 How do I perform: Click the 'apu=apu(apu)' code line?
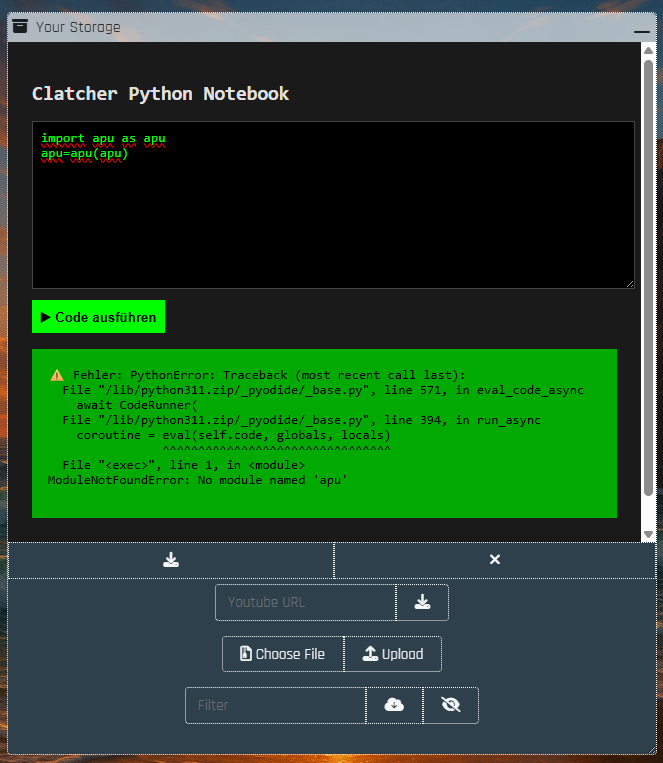pyautogui.click(x=84, y=154)
